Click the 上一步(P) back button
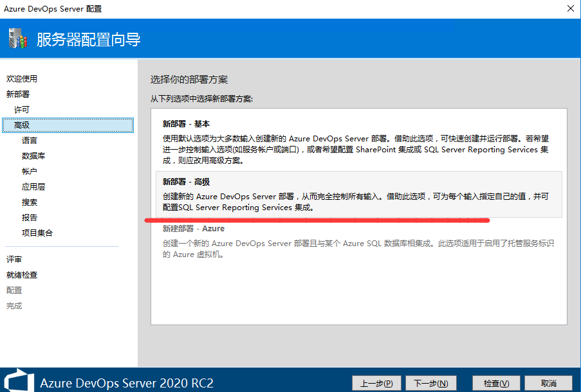581x392 pixels. coord(376,384)
